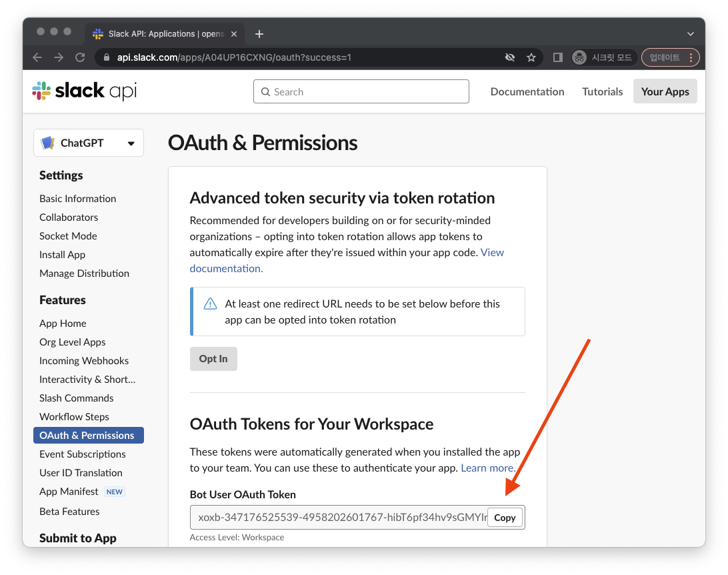Open User ID Translation page
The height and width of the screenshot is (575, 728).
(x=81, y=472)
